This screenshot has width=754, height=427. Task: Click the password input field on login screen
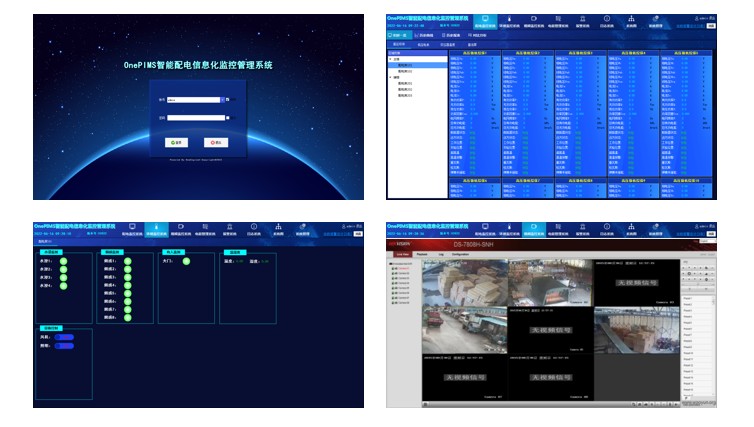(x=196, y=117)
